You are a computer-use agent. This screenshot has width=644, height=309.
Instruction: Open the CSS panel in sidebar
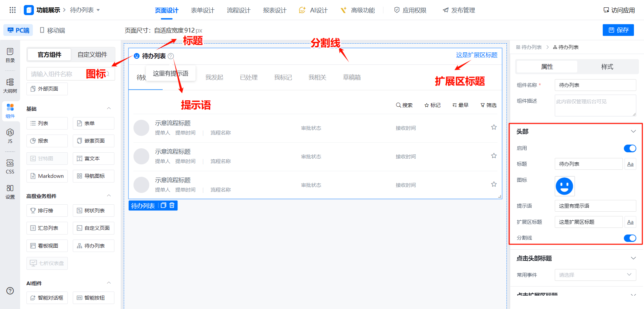click(x=10, y=166)
